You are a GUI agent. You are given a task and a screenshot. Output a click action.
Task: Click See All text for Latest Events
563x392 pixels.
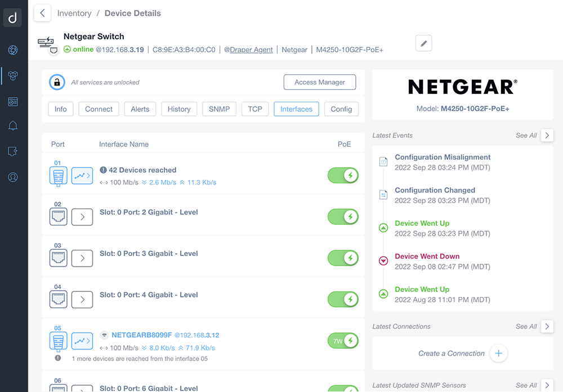point(526,135)
